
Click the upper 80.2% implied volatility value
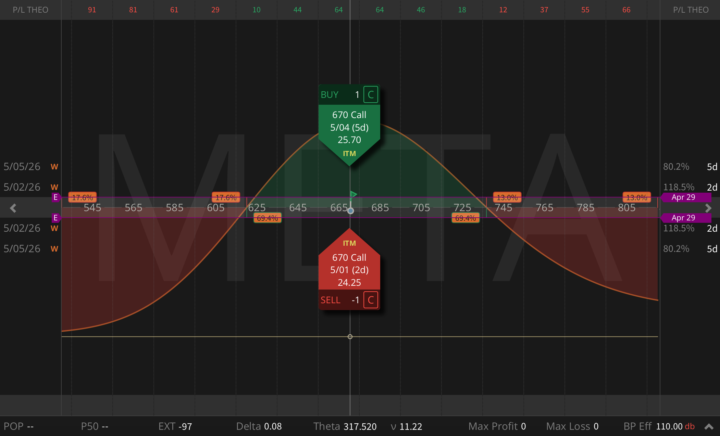(676, 167)
